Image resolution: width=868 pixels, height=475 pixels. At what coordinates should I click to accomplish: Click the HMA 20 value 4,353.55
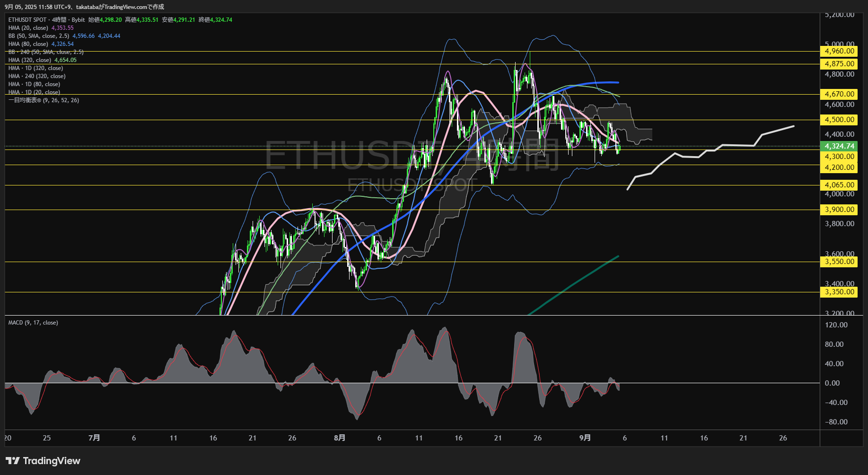(62, 28)
